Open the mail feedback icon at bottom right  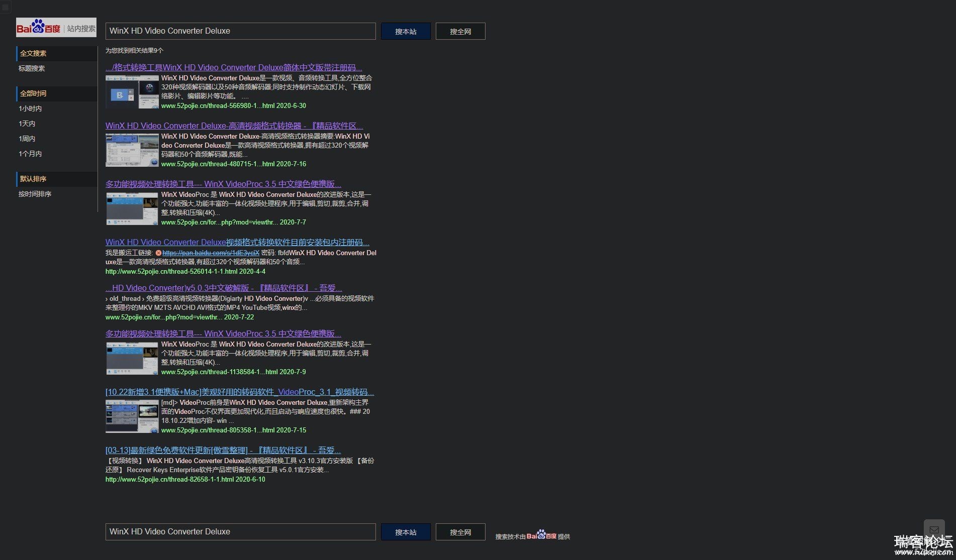(x=934, y=529)
